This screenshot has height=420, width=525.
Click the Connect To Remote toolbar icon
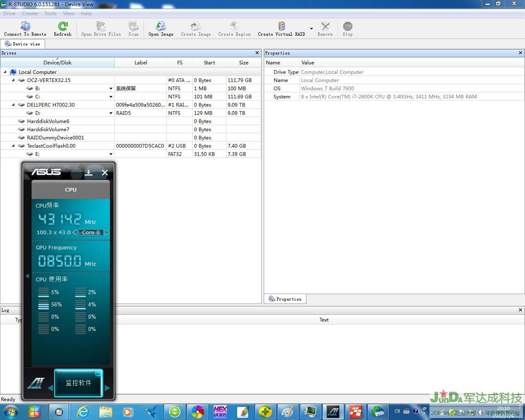click(x=25, y=29)
